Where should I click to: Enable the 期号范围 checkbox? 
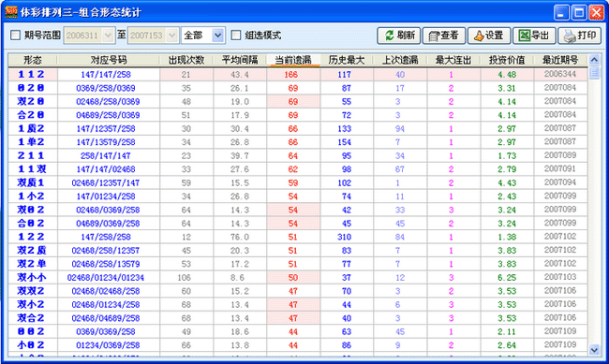pyautogui.click(x=15, y=36)
